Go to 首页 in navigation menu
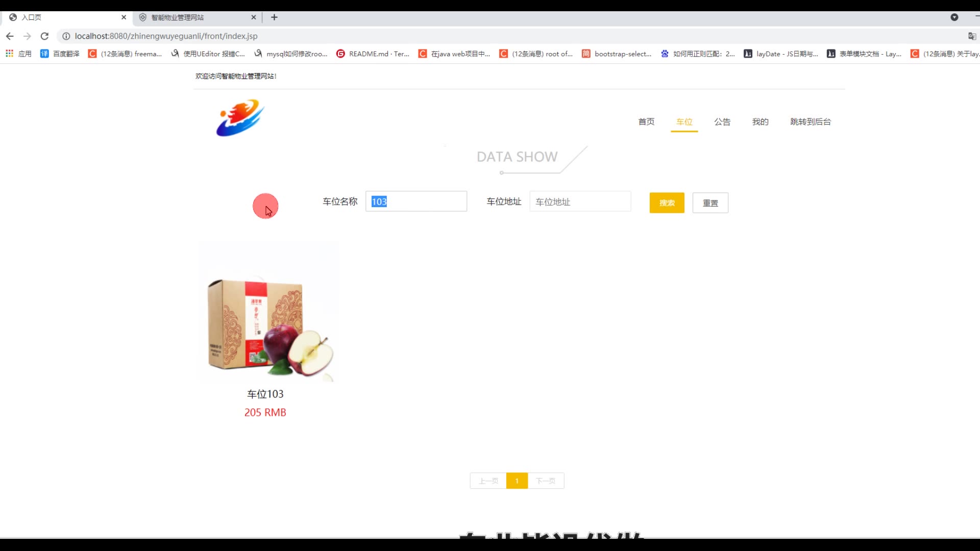Screen dimensions: 980x551 click(646, 122)
